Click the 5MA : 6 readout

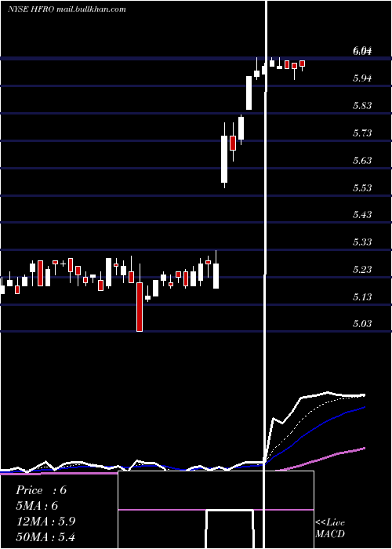tap(37, 506)
